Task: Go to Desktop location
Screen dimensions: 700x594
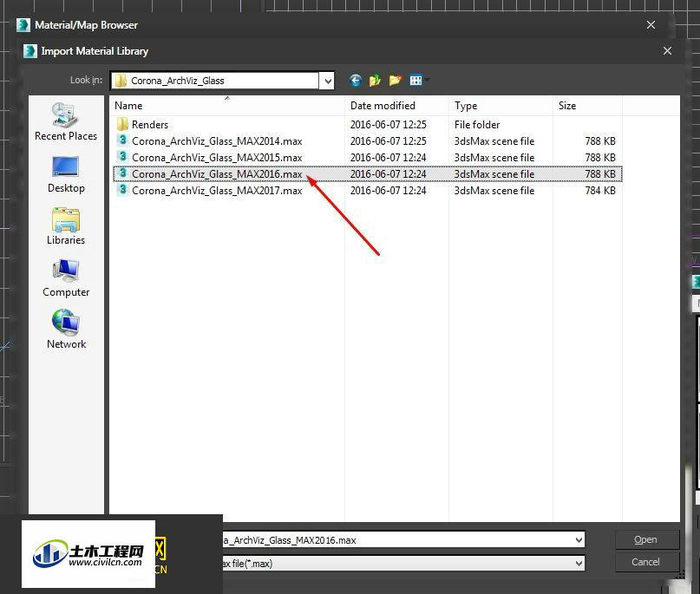Action: pos(66,174)
